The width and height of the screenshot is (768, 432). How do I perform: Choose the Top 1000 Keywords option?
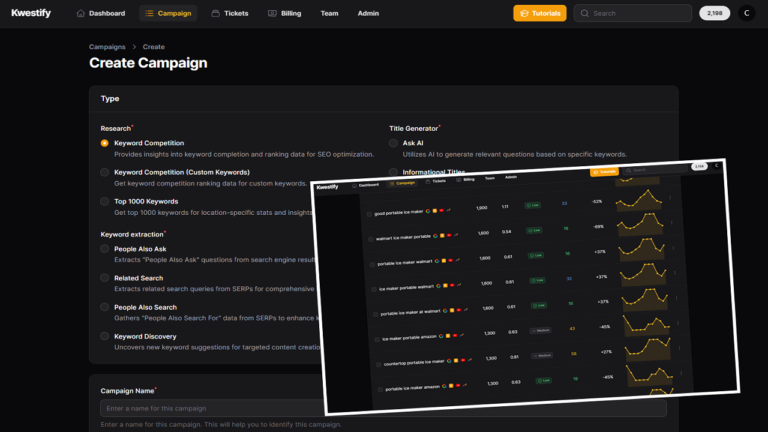coord(105,201)
